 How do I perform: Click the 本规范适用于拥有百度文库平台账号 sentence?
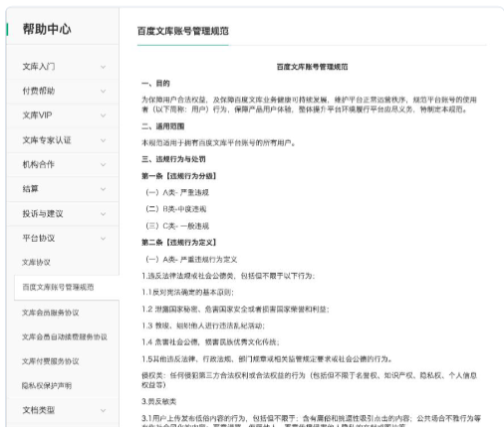(x=218, y=143)
